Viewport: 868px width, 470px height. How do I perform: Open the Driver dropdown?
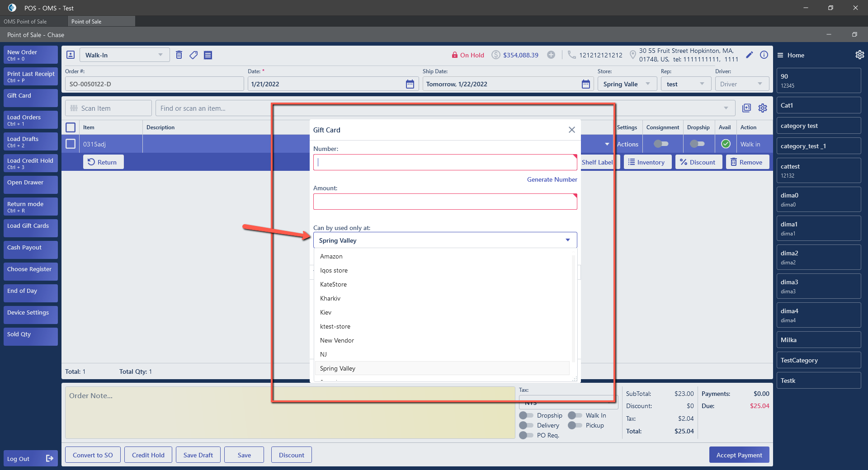pyautogui.click(x=760, y=84)
